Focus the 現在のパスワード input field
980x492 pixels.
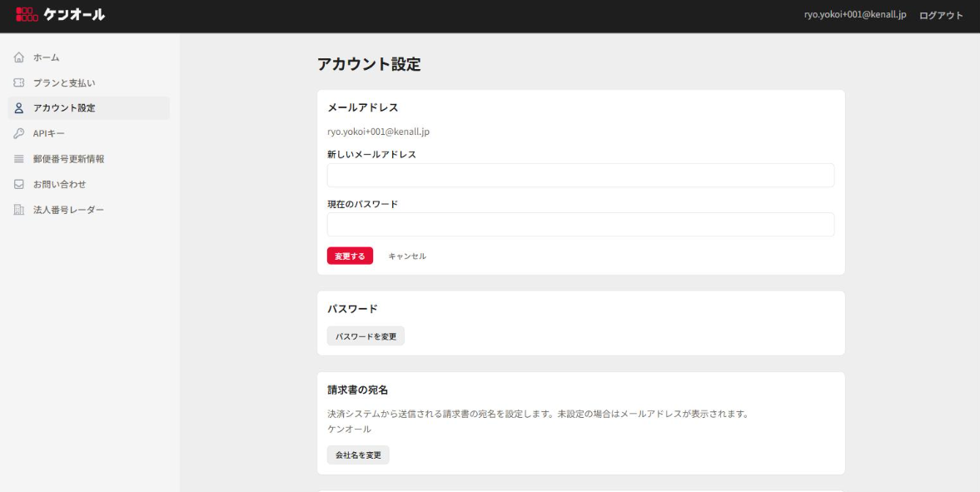[x=580, y=225]
